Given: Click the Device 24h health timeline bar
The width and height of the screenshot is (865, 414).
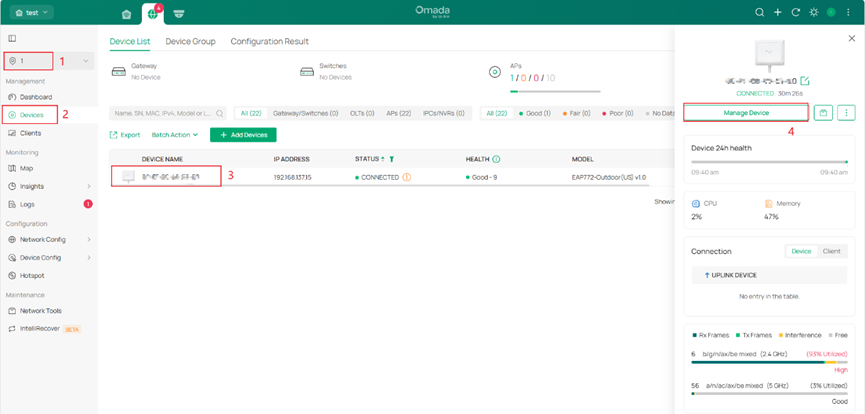Looking at the screenshot, I should tap(769, 162).
